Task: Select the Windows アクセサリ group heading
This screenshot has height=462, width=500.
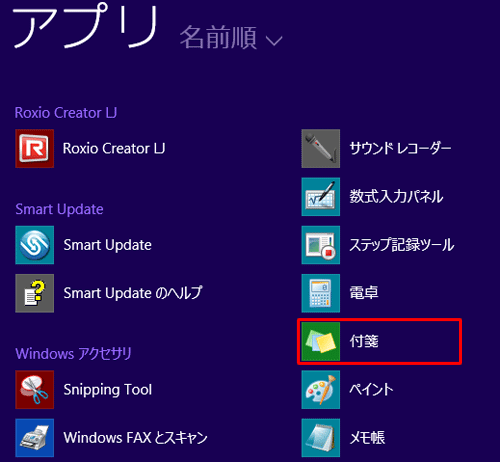Action: pyautogui.click(x=74, y=353)
